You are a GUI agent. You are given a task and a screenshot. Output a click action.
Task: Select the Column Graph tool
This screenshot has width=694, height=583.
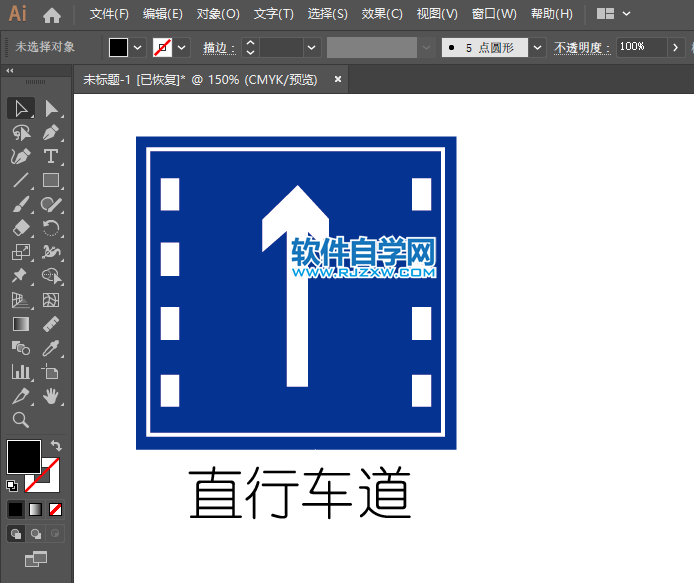click(x=20, y=372)
